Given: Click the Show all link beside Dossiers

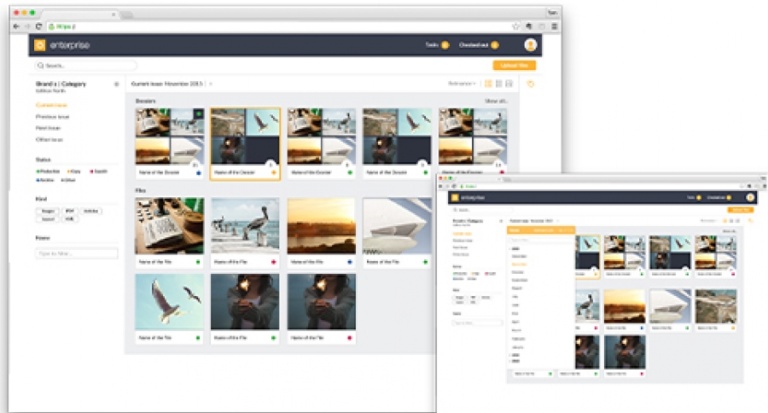Looking at the screenshot, I should [496, 101].
